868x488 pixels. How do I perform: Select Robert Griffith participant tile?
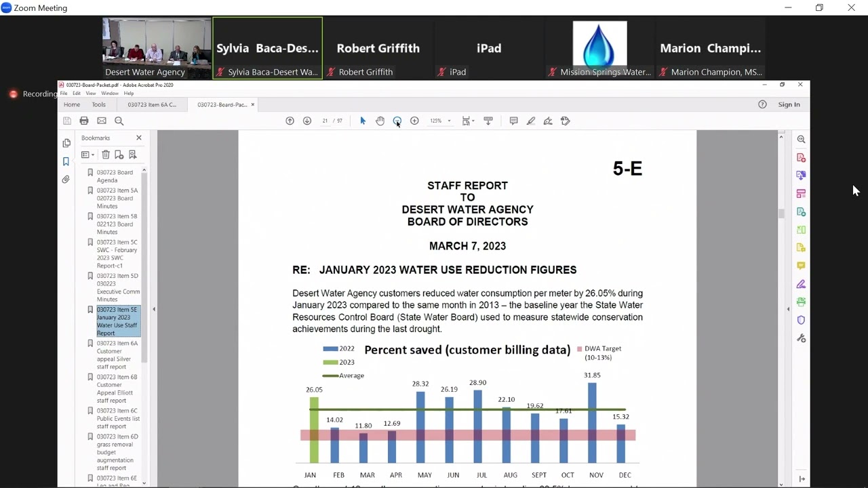pos(378,48)
